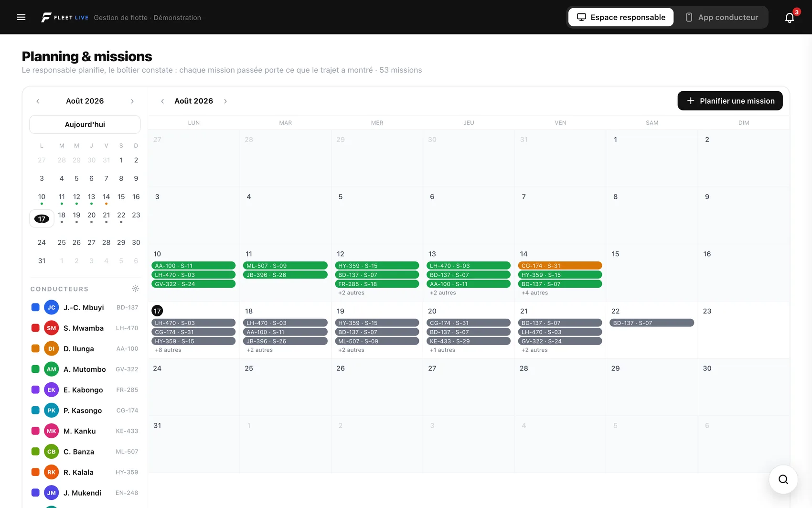This screenshot has height=508, width=812.
Task: Toggle D. Ilunga driver checkbox
Action: [35, 348]
